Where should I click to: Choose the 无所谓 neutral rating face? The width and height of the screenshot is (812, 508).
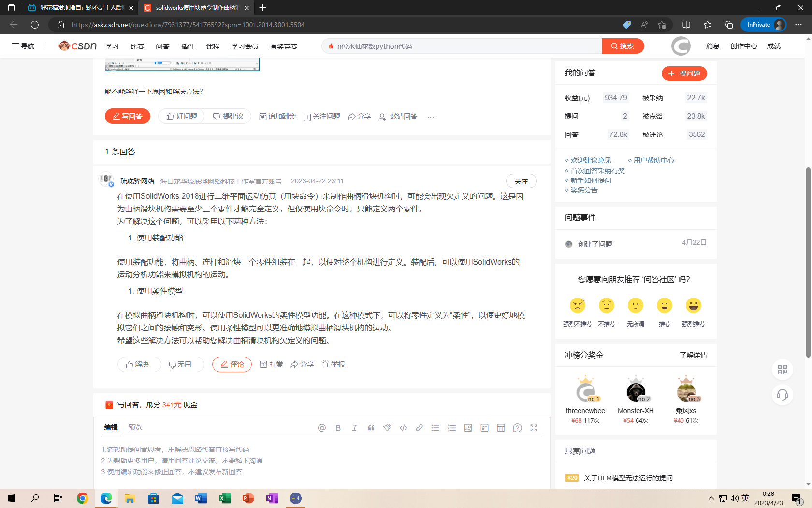636,305
